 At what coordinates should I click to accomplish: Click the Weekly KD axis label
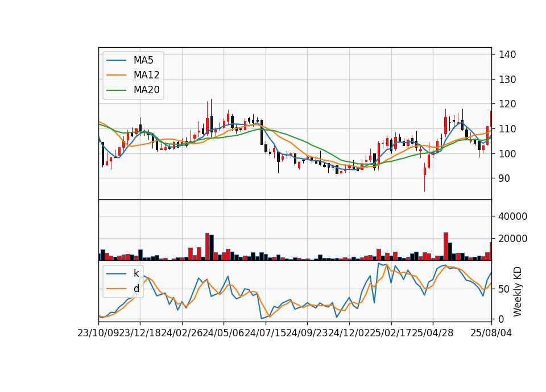pyautogui.click(x=518, y=291)
